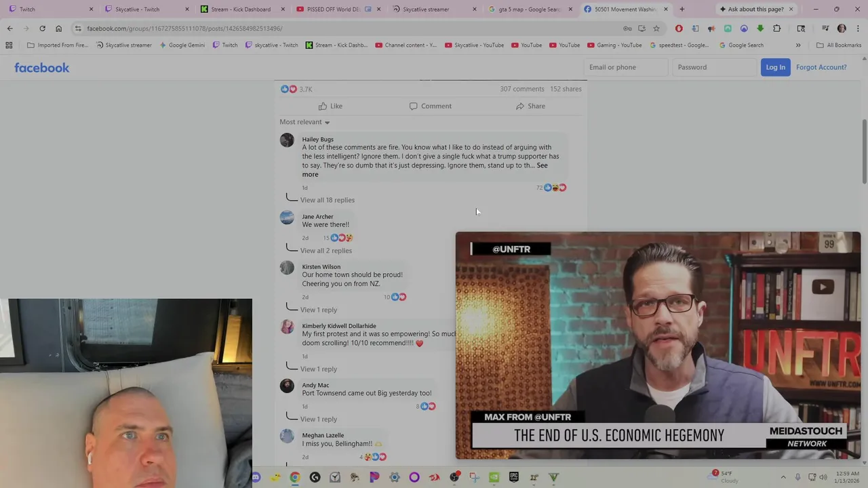
Task: Switch to the first Twitch tab
Action: click(50, 9)
